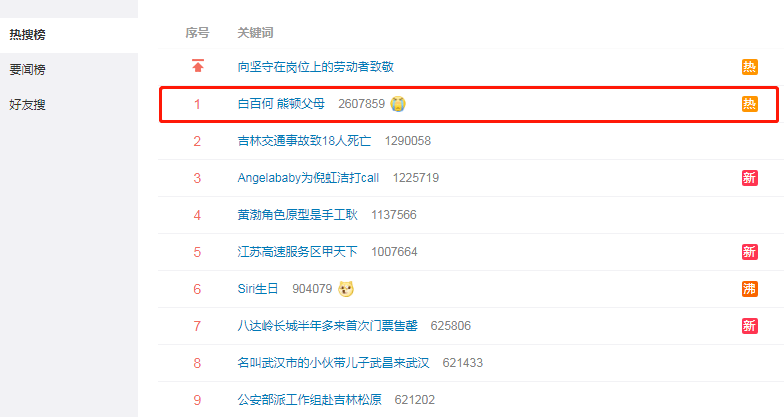Open the 黄渤角色原型是手工耿 link
This screenshot has height=417, width=784.
point(298,215)
